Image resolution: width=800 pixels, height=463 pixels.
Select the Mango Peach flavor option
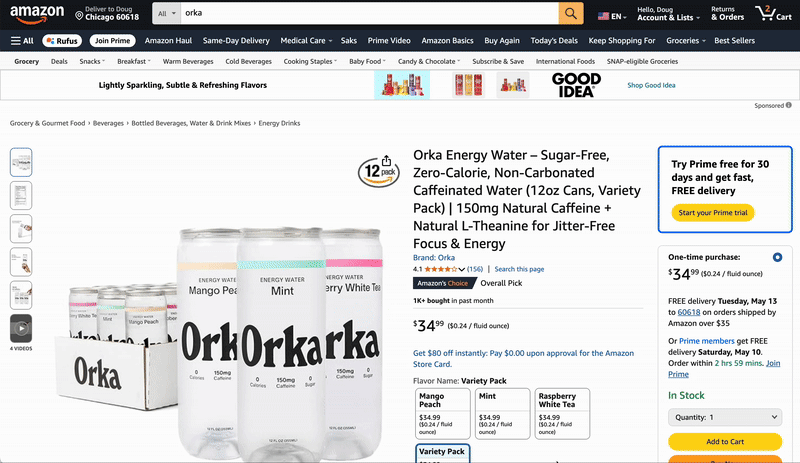point(443,413)
